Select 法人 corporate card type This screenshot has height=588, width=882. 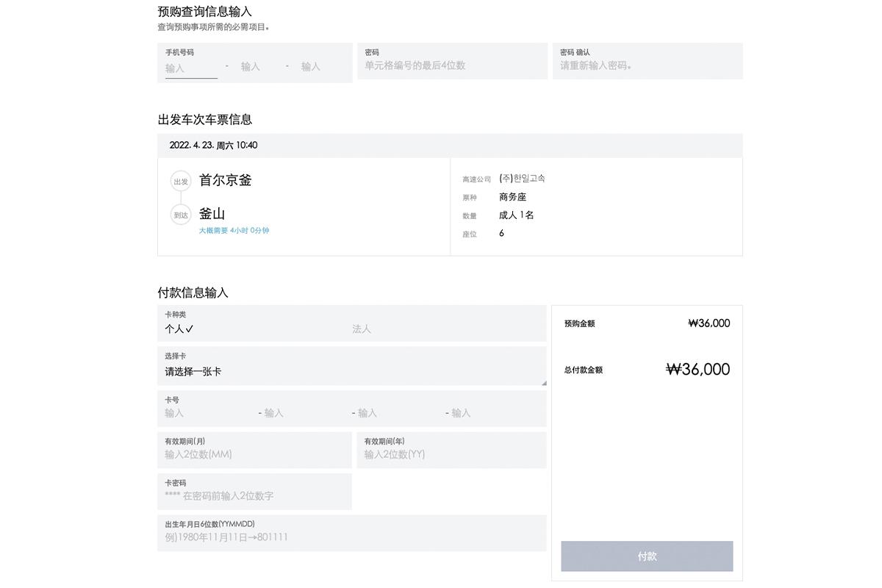pos(362,329)
